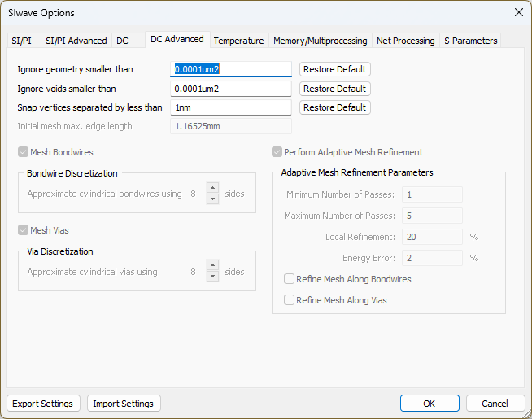
Task: Click the Ignore geometry smaller than field
Action: (231, 69)
